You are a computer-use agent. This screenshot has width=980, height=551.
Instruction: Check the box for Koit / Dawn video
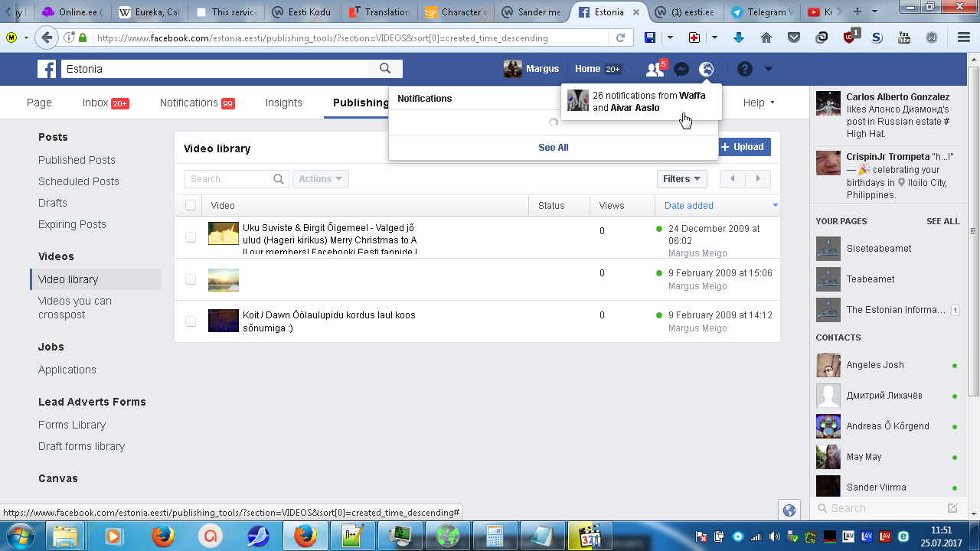(191, 321)
